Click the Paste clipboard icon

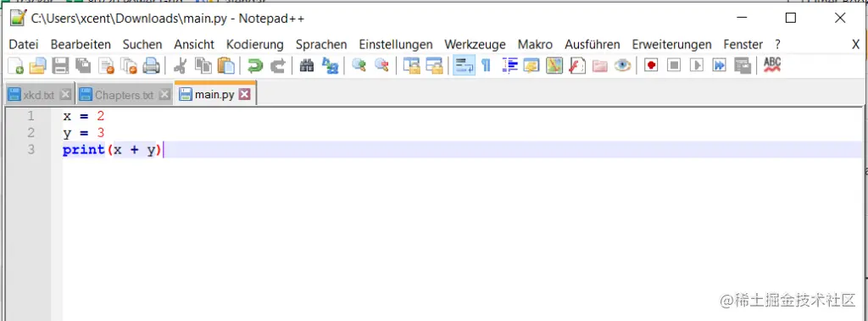(225, 66)
